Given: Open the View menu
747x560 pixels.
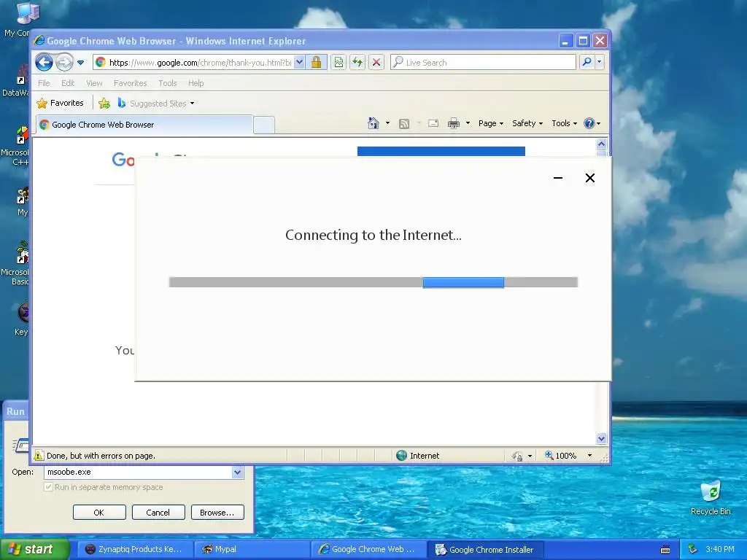Looking at the screenshot, I should click(x=94, y=83).
